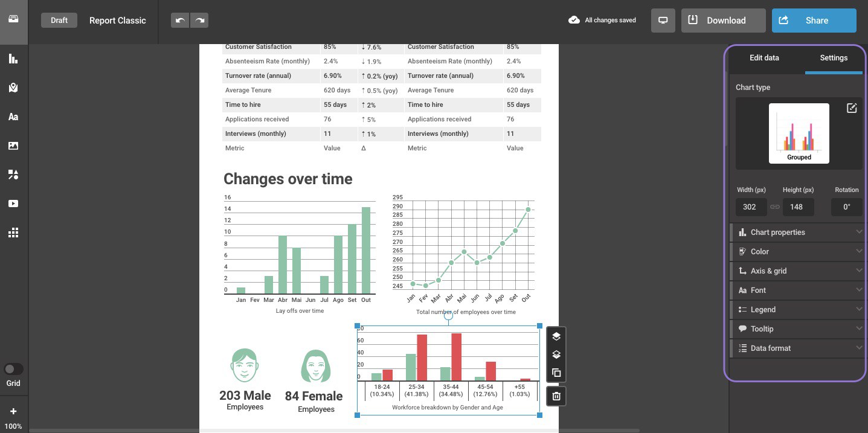This screenshot has width=868, height=433.
Task: Expand the Axis & grid section
Action: click(797, 271)
